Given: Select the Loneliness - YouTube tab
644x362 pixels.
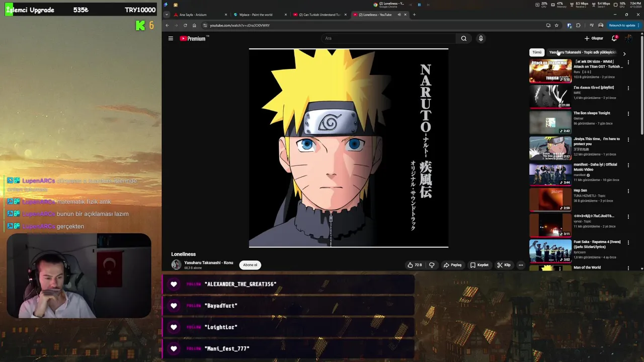Looking at the screenshot, I should pos(380,15).
